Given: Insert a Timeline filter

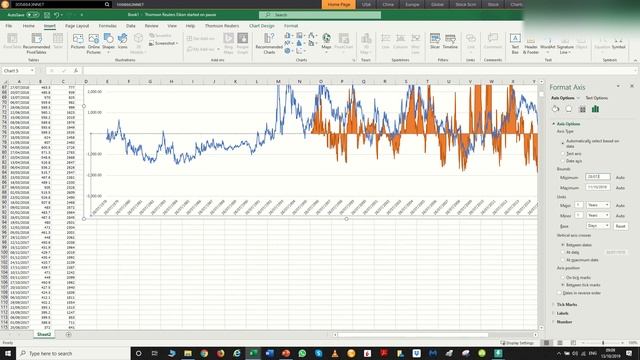Looking at the screenshot, I should (x=450, y=42).
